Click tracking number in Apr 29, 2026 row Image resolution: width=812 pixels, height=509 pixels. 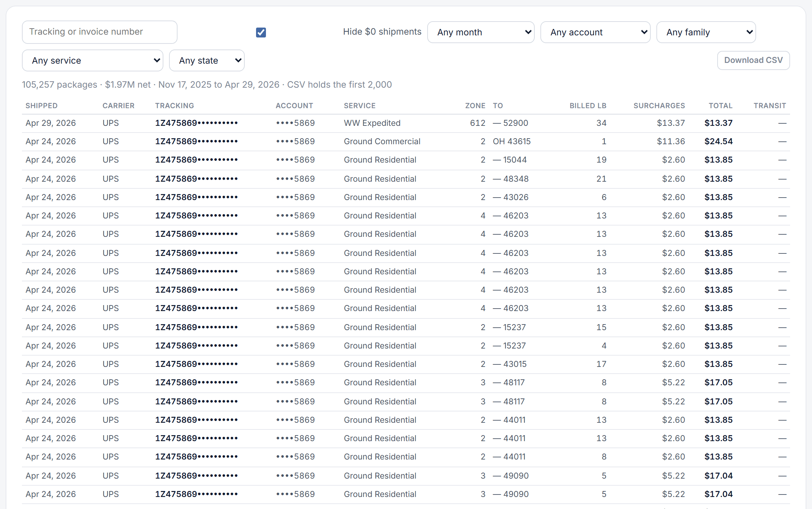[197, 123]
